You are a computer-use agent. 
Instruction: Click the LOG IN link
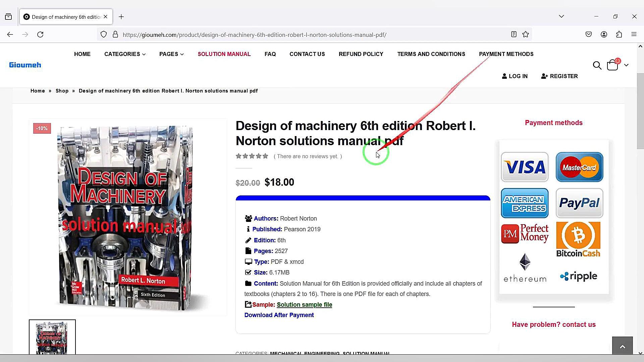[515, 76]
